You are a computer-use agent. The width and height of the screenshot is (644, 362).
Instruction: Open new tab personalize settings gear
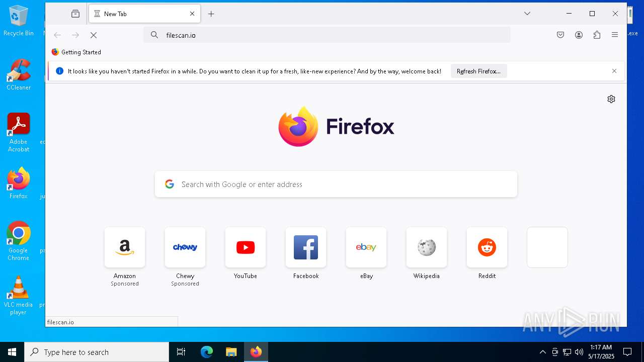click(x=611, y=99)
